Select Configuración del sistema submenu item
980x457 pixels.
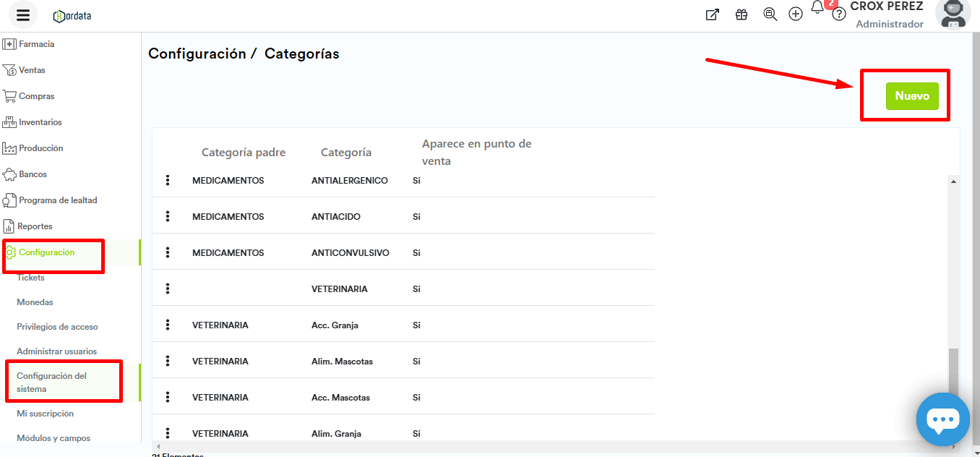(x=51, y=383)
